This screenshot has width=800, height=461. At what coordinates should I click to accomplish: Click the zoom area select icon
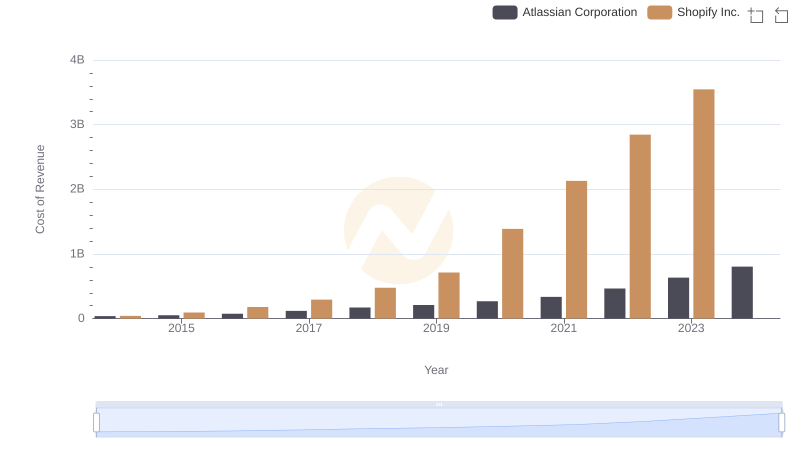coord(756,15)
